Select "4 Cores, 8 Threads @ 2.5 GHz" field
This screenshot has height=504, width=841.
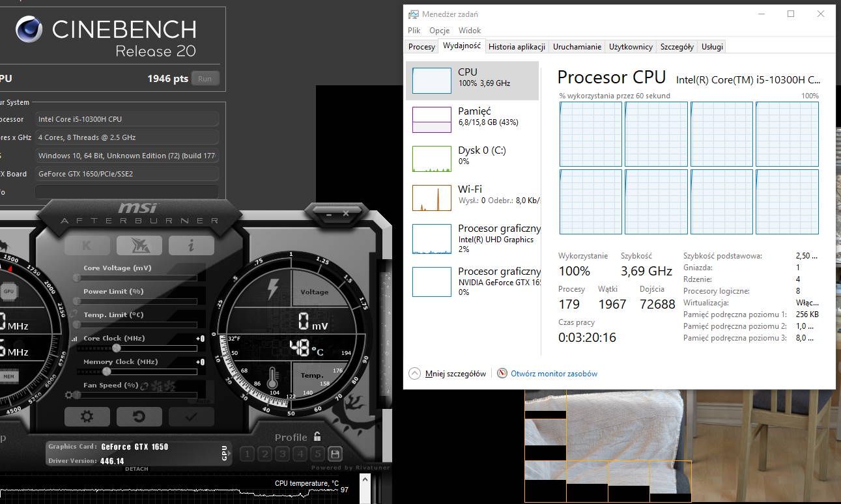(126, 137)
